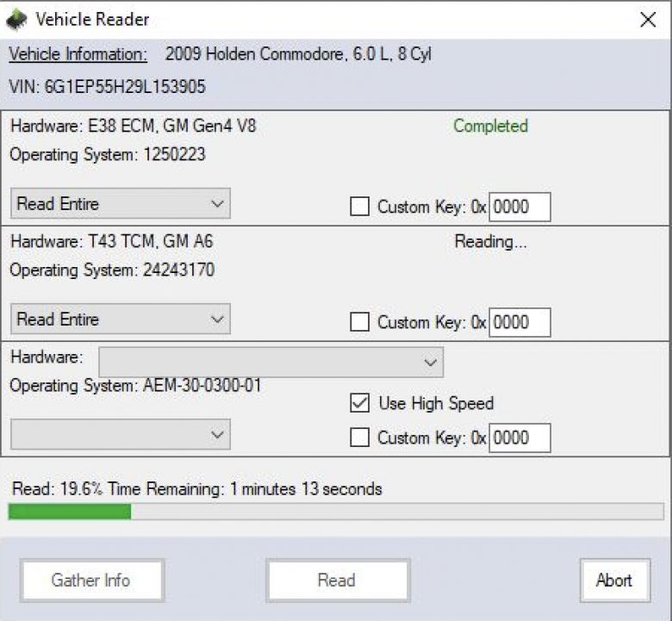Tick Custom Key checkbox below Use High Speed

tap(359, 438)
